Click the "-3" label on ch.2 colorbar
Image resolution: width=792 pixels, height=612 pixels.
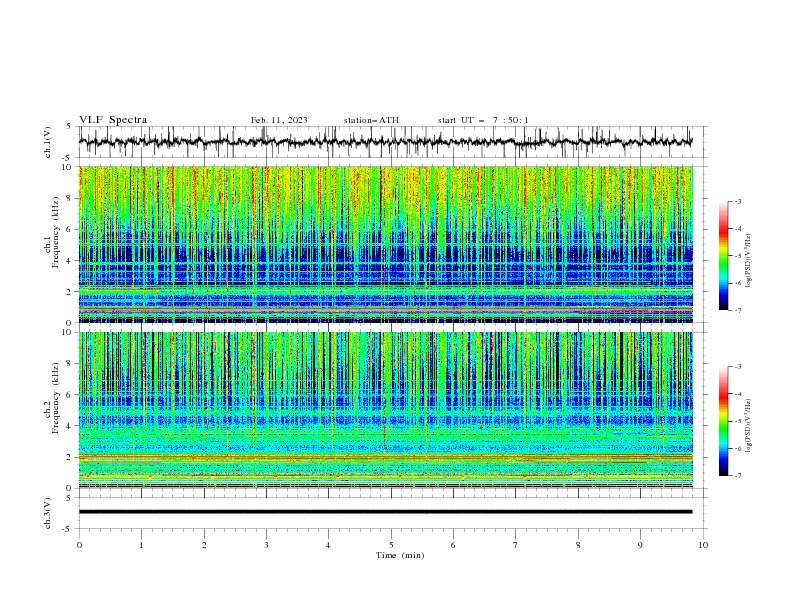click(x=738, y=367)
